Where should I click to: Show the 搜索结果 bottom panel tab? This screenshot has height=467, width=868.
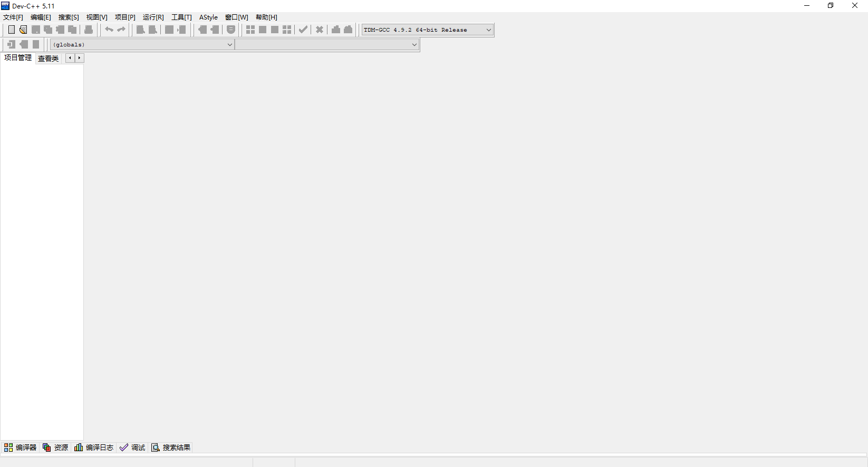[171, 447]
